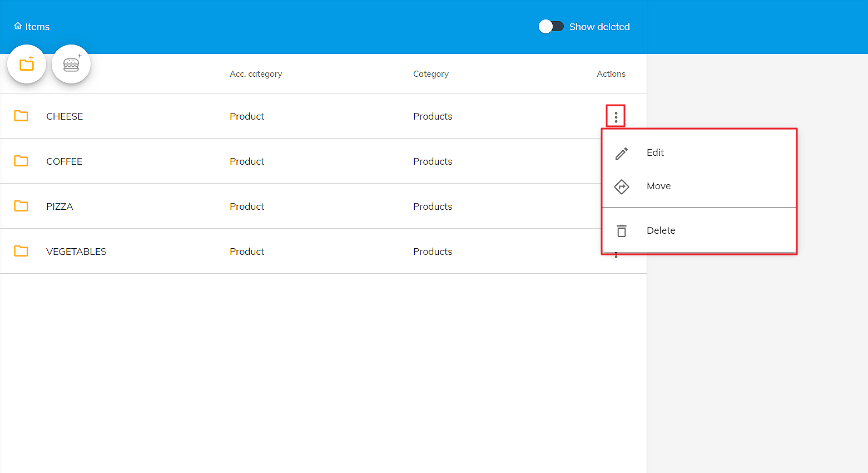This screenshot has height=473, width=868.
Task: Open the VEGETABLES folder by its name
Action: point(76,252)
